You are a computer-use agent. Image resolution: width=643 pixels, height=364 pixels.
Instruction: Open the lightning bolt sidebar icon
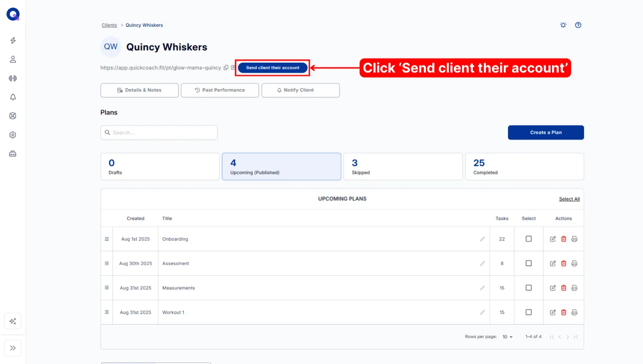pos(13,41)
